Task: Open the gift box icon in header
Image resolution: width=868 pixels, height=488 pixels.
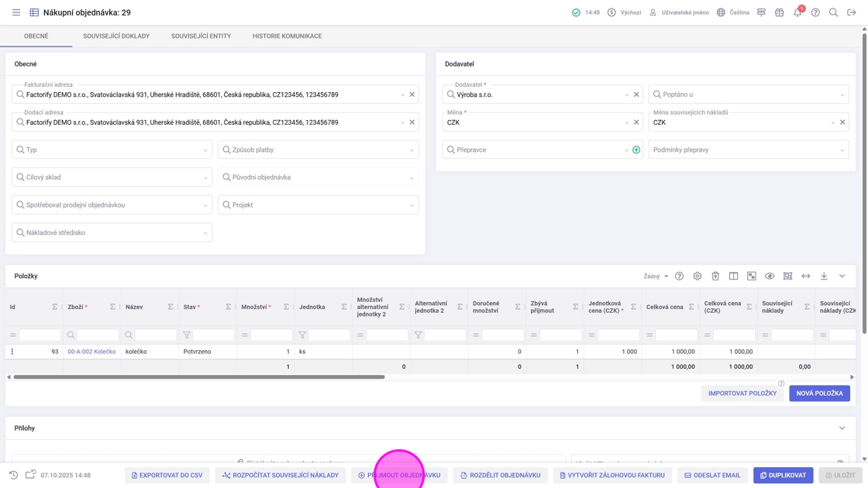Action: coord(780,12)
